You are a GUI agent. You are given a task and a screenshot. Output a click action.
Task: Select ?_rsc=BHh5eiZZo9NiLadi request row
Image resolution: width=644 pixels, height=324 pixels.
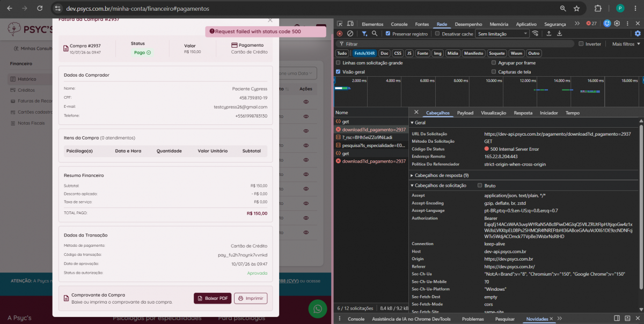(371, 137)
